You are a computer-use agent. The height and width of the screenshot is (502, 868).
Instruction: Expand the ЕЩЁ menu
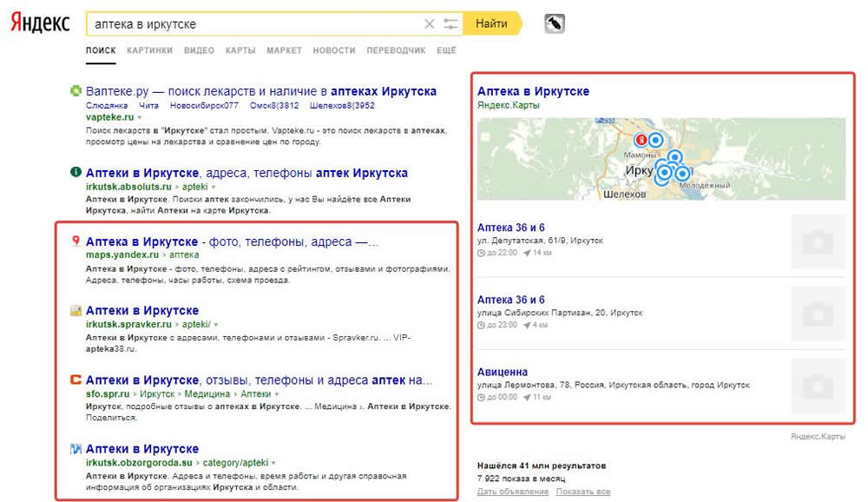(x=444, y=50)
